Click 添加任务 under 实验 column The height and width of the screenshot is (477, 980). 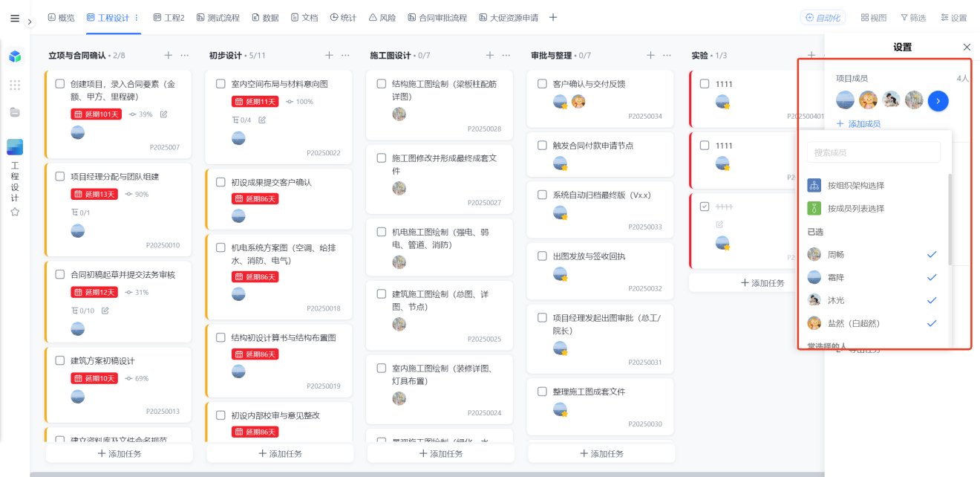(x=762, y=283)
